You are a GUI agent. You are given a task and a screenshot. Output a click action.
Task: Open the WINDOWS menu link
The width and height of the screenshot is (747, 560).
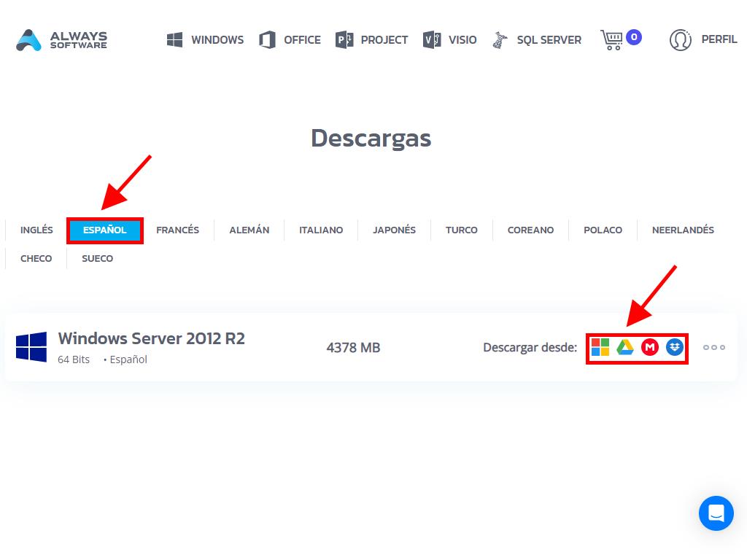point(217,40)
